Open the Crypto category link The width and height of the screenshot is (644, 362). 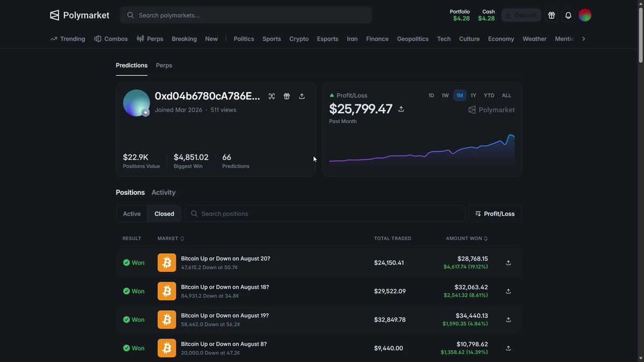tap(299, 39)
